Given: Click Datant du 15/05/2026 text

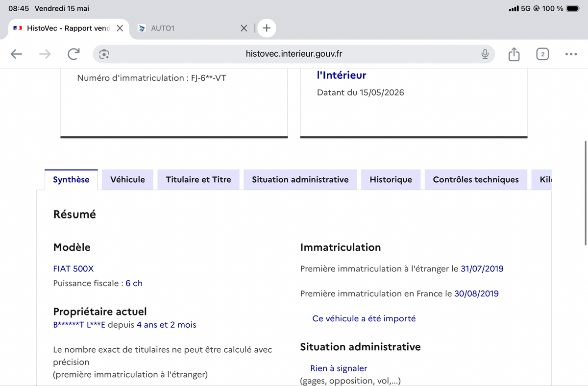Looking at the screenshot, I should coord(361,93).
